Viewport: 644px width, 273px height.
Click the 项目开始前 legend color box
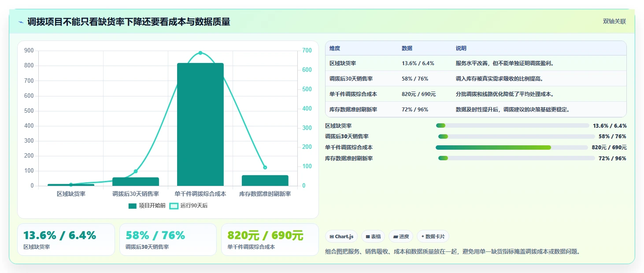coord(133,206)
